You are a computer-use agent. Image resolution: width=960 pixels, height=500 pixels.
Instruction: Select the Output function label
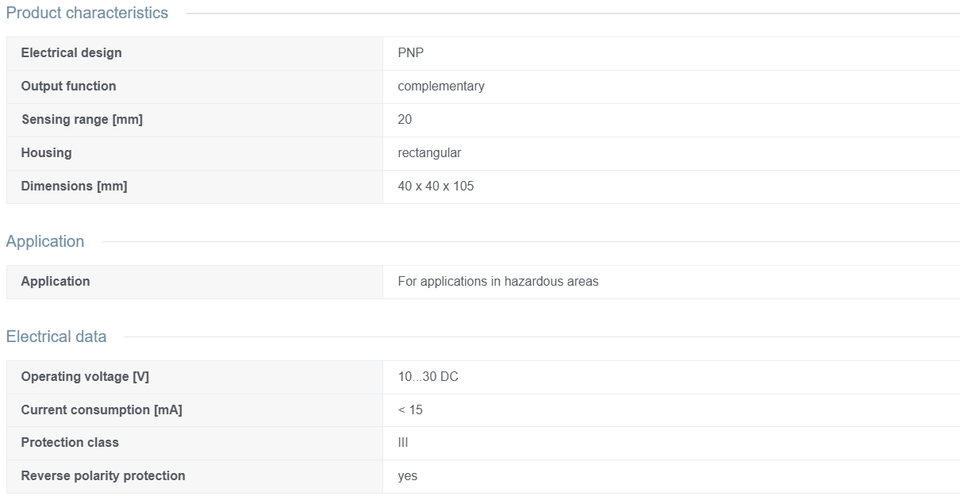point(69,86)
